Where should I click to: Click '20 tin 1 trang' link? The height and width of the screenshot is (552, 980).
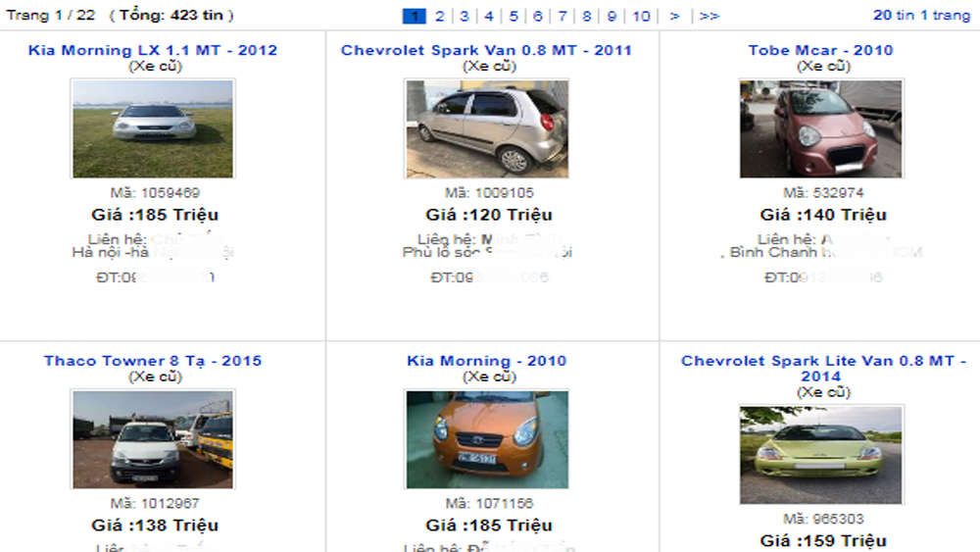click(x=921, y=15)
